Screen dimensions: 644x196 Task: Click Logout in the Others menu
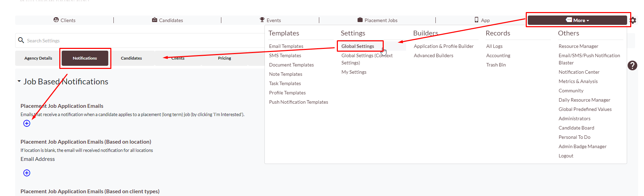(x=566, y=156)
